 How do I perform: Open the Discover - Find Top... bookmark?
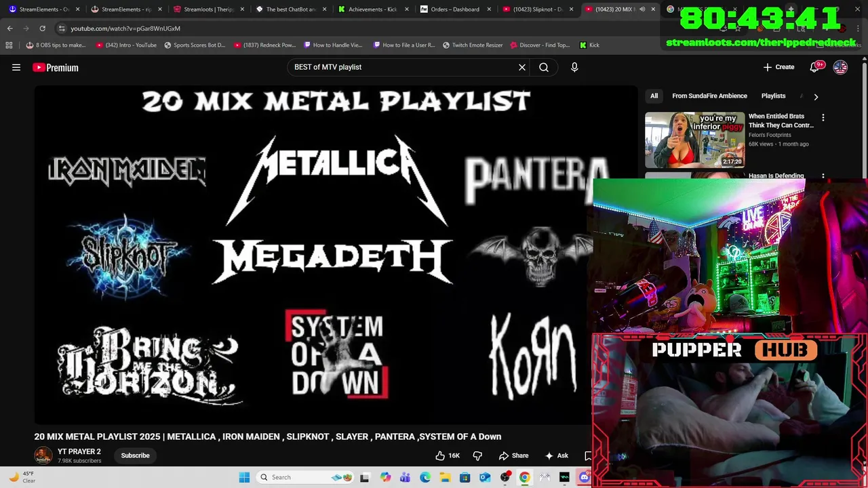pos(540,45)
